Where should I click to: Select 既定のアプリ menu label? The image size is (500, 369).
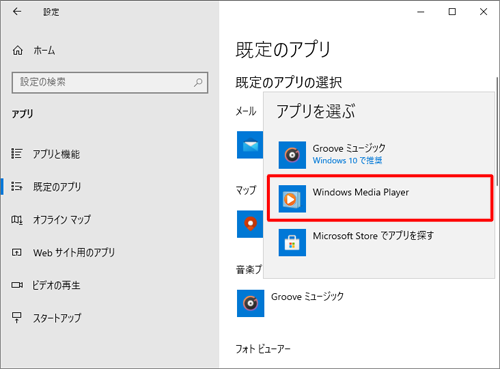click(57, 187)
